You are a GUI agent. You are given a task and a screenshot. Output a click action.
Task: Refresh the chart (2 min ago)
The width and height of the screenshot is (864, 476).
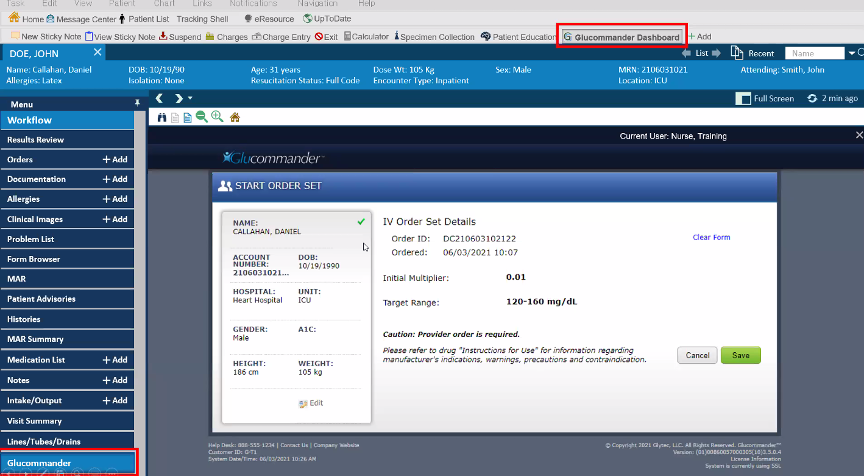coord(833,98)
